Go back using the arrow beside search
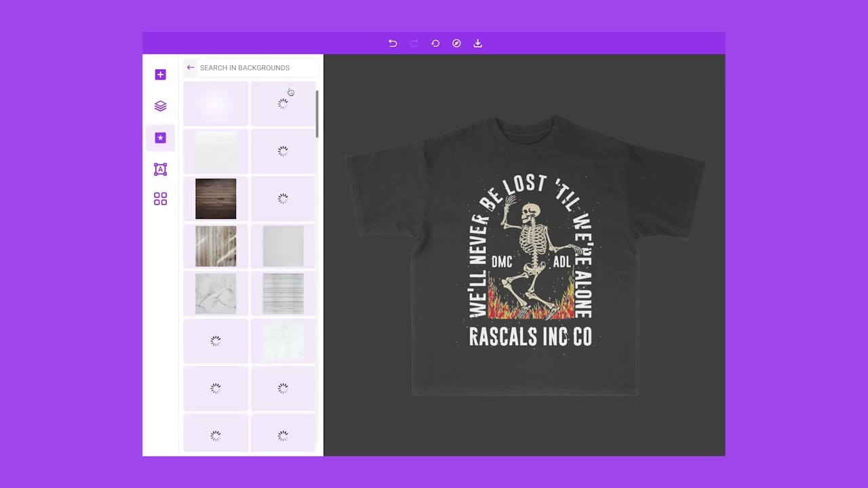The height and width of the screenshot is (488, 868). [191, 67]
